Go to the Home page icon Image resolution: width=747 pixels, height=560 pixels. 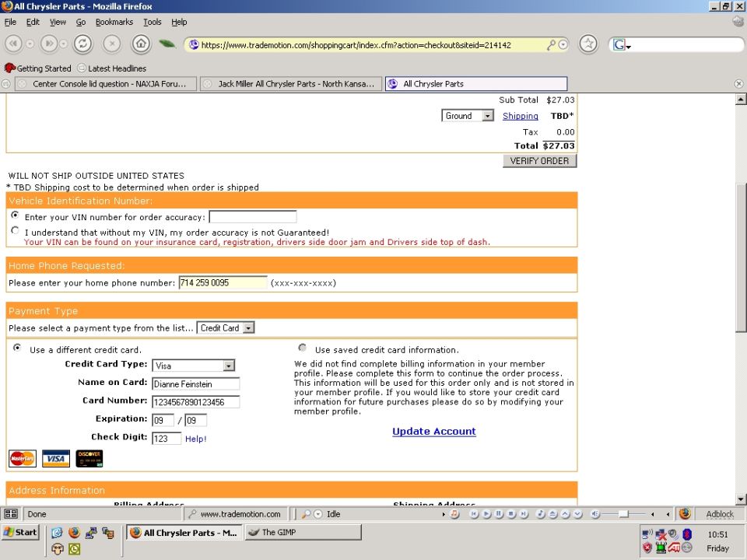point(141,44)
